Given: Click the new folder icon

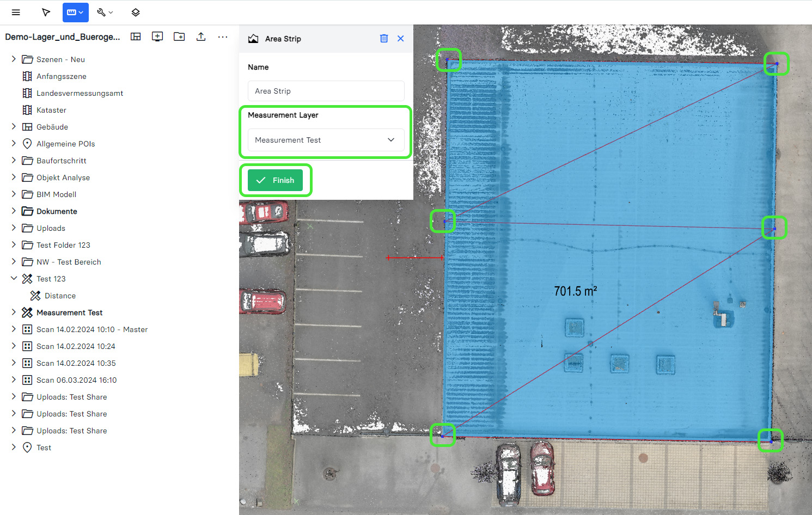Looking at the screenshot, I should [x=179, y=36].
